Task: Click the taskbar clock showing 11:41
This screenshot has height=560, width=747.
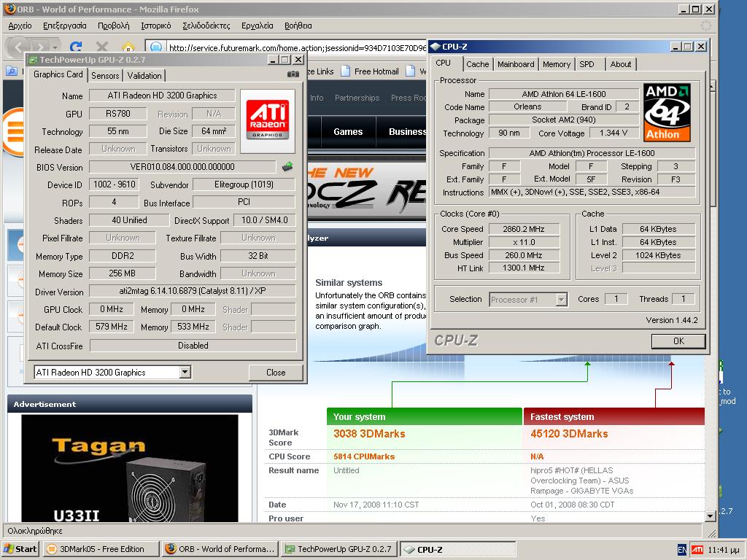Action: [723, 550]
